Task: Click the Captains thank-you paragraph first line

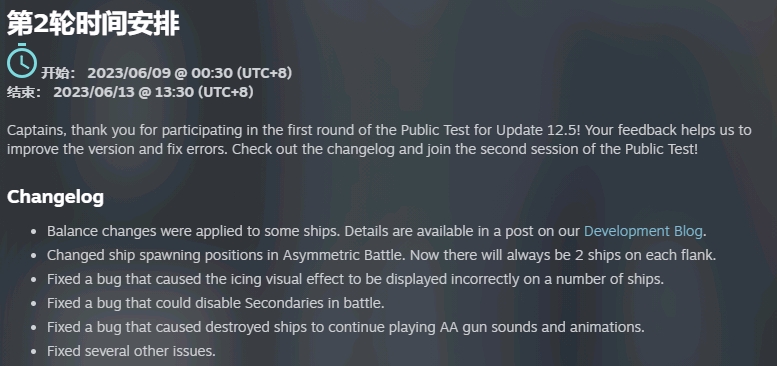Action: (379, 131)
